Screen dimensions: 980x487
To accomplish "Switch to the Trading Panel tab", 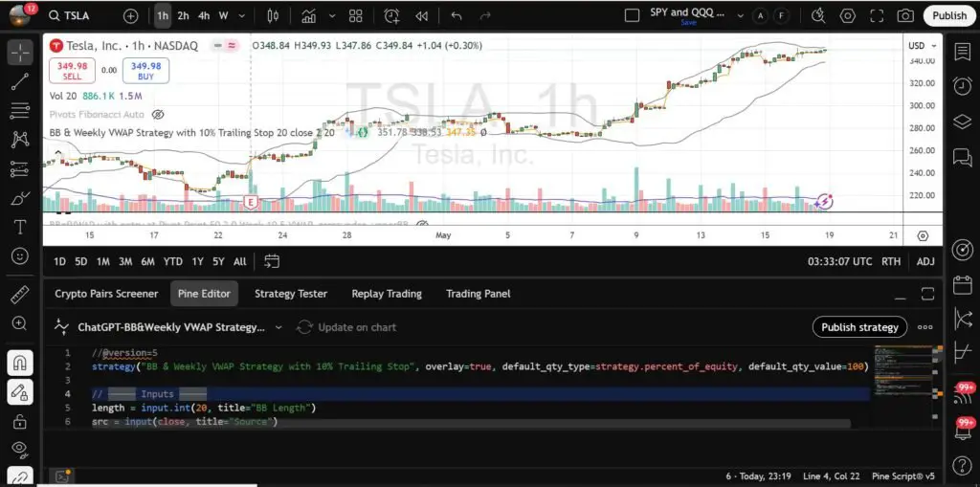I will click(479, 294).
